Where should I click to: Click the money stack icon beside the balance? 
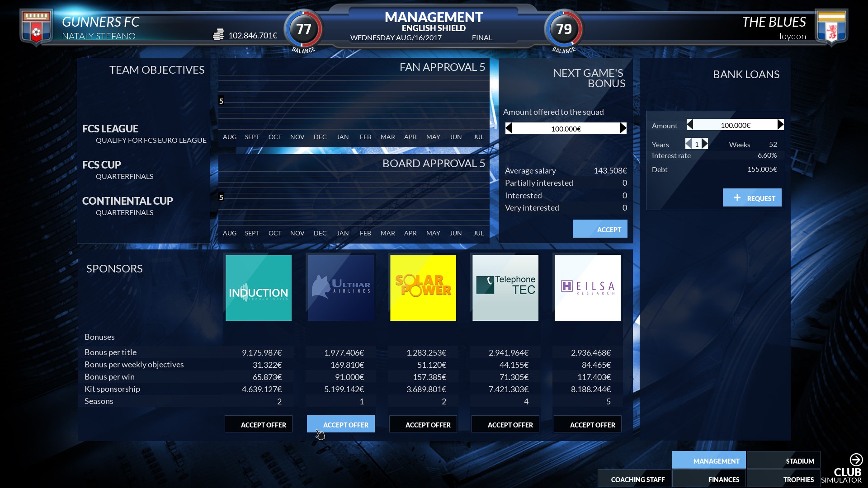click(x=219, y=34)
